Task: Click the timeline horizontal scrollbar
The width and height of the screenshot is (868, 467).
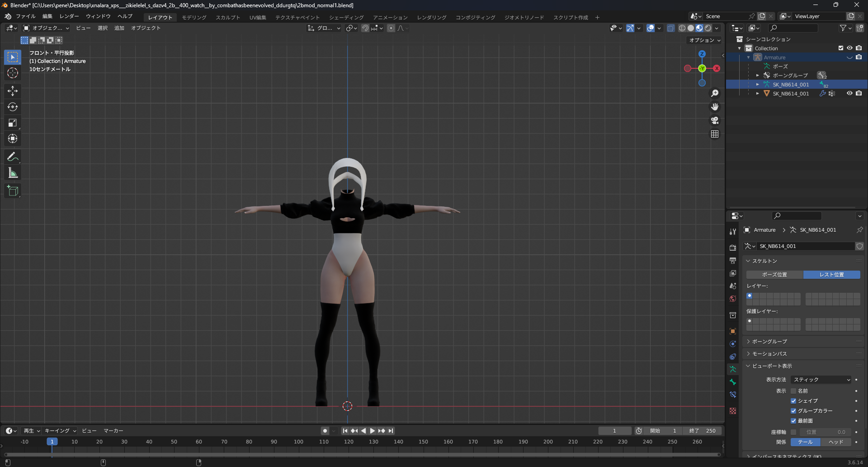Action: tap(362, 454)
